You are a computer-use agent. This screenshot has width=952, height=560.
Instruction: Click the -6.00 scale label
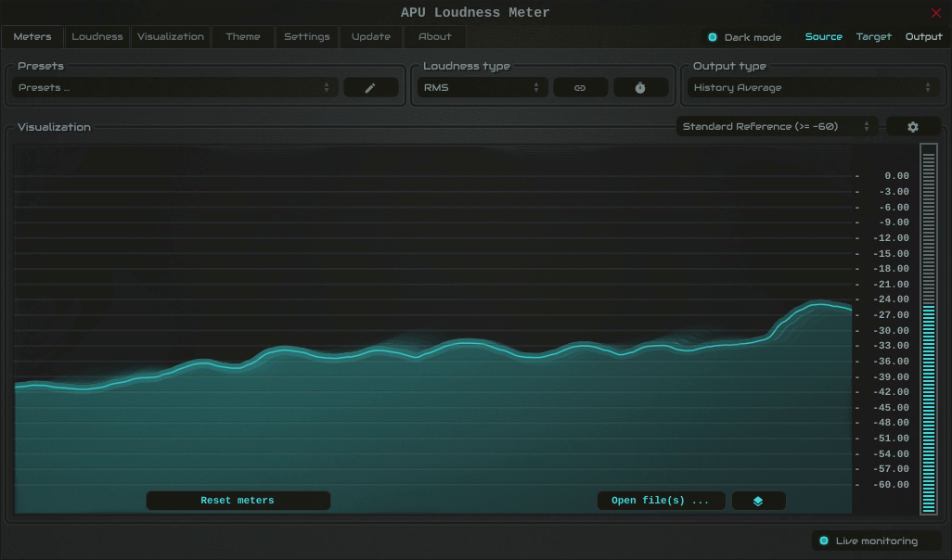click(x=894, y=208)
